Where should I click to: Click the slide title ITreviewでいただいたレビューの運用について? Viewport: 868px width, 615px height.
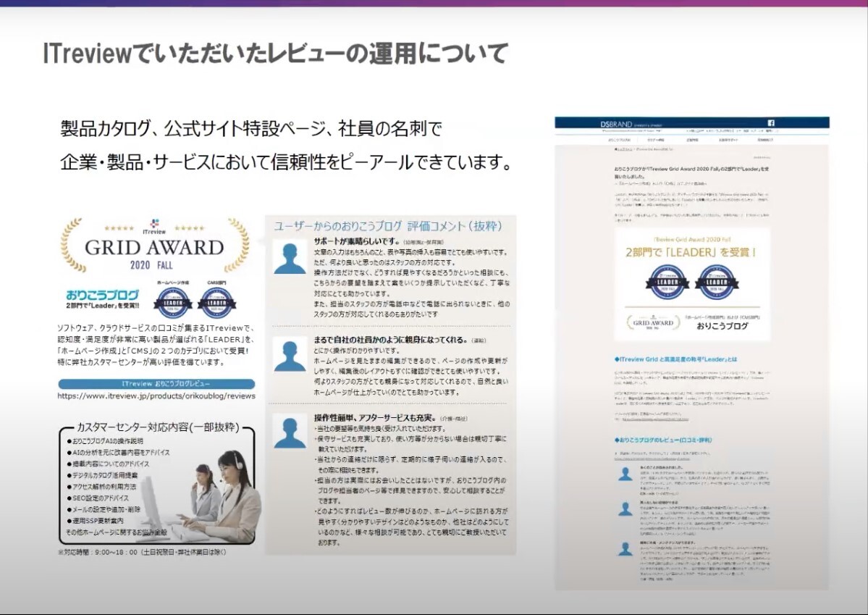(275, 53)
